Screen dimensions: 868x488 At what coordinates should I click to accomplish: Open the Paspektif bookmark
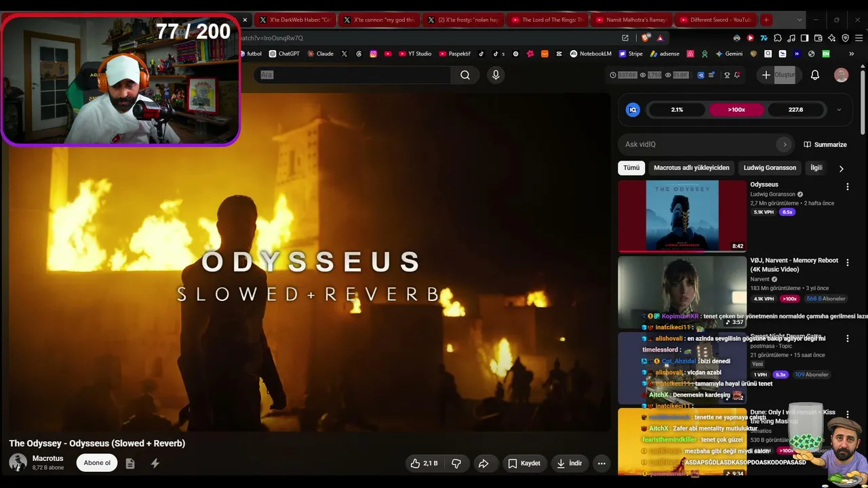pos(455,54)
